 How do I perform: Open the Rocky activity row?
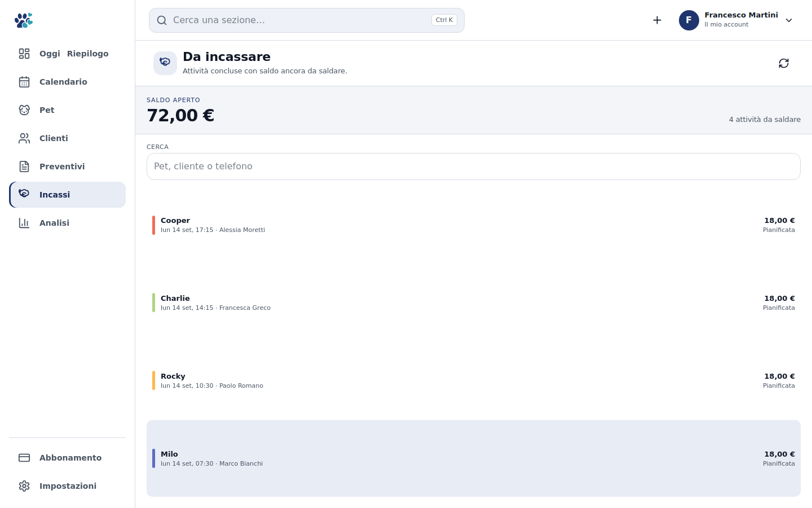click(474, 380)
